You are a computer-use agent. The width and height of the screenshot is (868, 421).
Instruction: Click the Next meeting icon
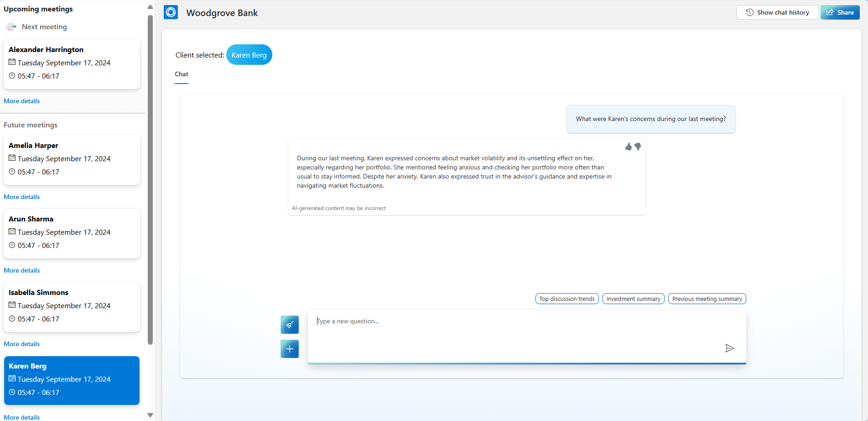tap(11, 27)
